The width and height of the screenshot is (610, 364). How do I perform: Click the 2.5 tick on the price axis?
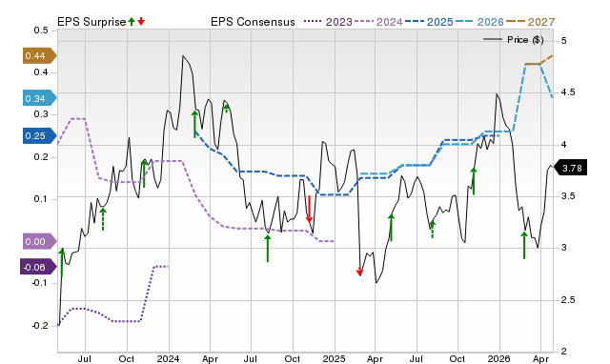[x=568, y=300]
